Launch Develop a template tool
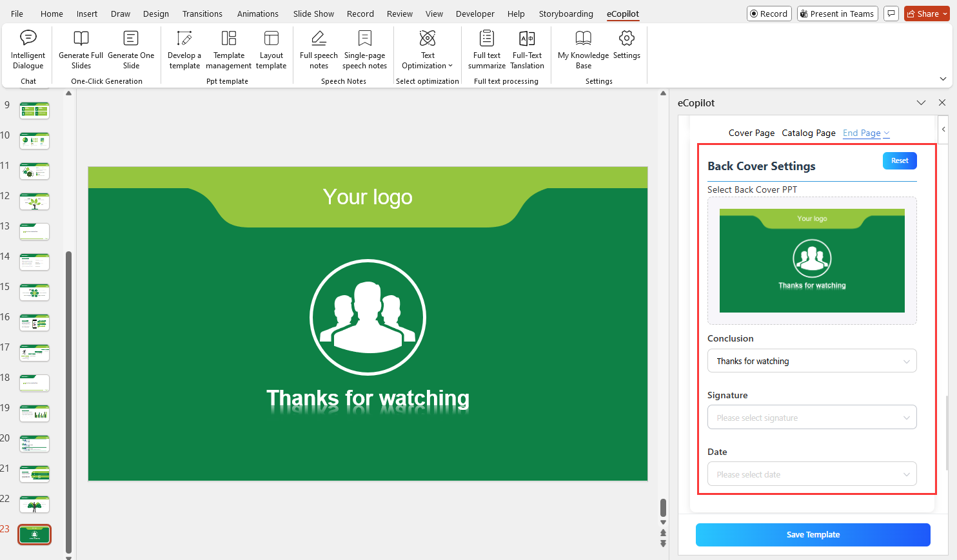 tap(184, 48)
